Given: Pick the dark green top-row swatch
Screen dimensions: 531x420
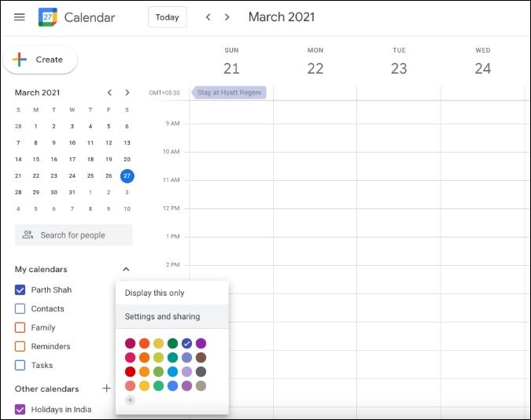Looking at the screenshot, I should click(x=172, y=343).
